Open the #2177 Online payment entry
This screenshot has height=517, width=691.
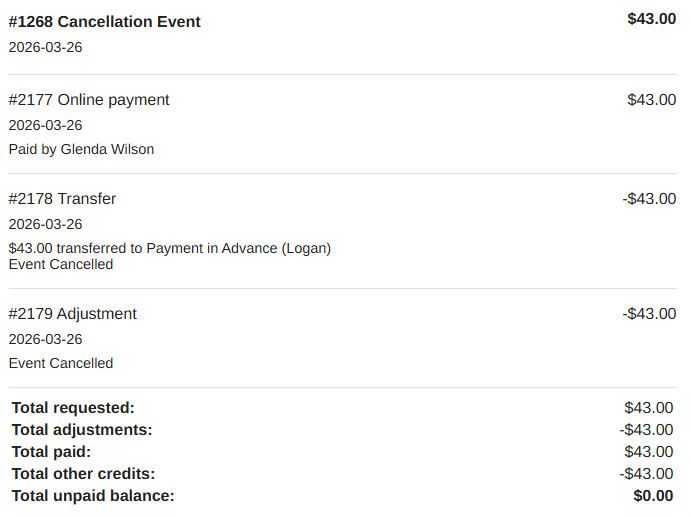[89, 100]
